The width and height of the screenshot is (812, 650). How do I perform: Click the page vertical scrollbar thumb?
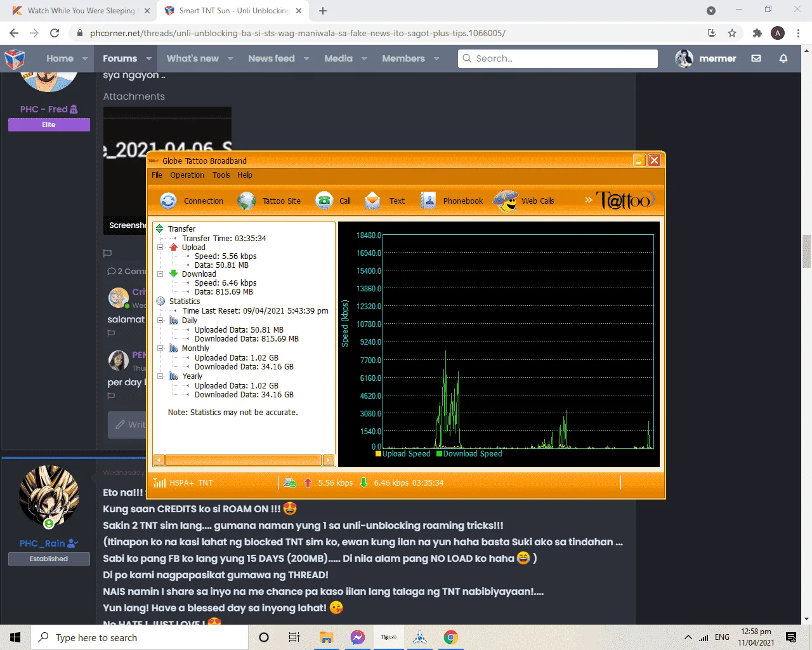click(807, 251)
